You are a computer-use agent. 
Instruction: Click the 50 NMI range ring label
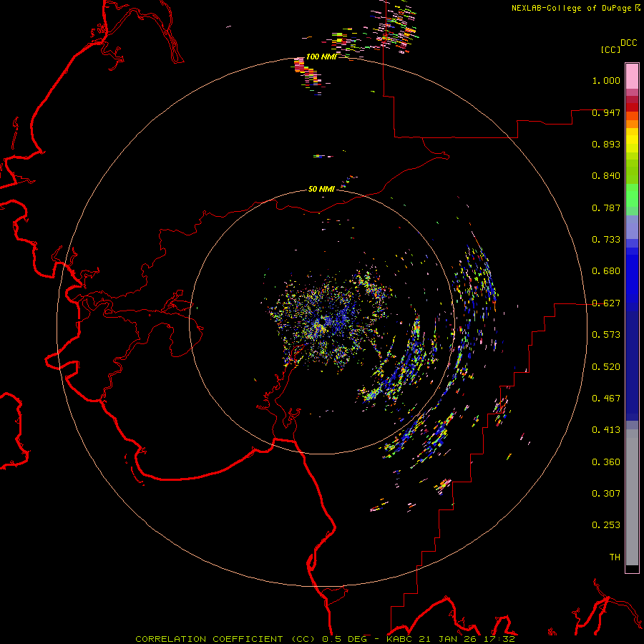pos(321,189)
